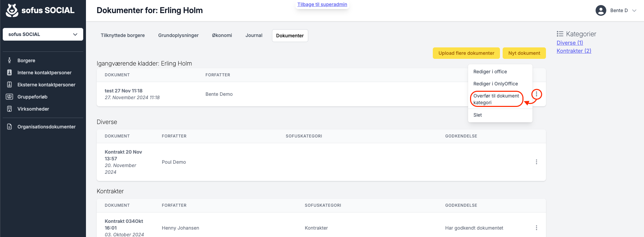This screenshot has width=644, height=237.
Task: Open Borgere via its person icon
Action: 9,61
